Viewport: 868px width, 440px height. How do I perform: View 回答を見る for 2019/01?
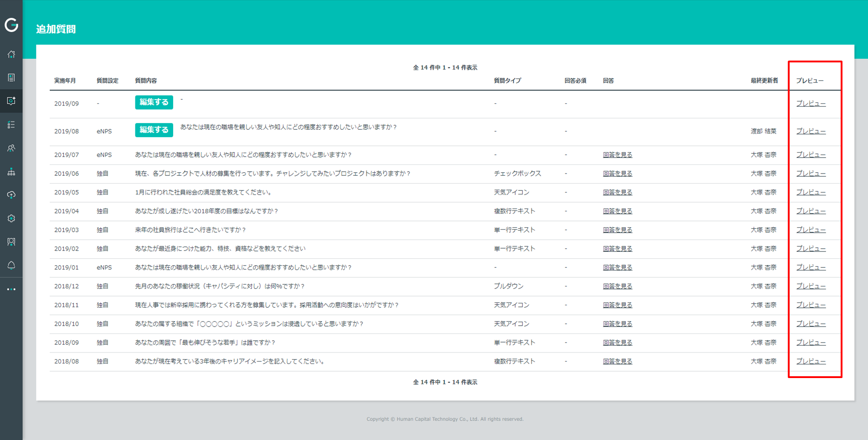tap(617, 267)
